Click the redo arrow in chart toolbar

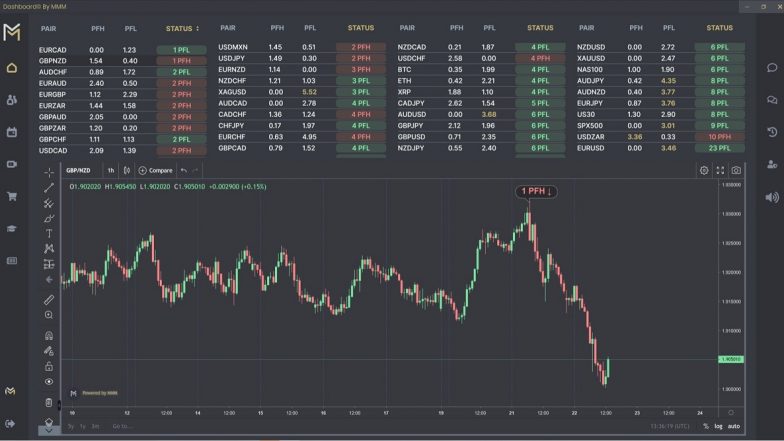pyautogui.click(x=196, y=170)
